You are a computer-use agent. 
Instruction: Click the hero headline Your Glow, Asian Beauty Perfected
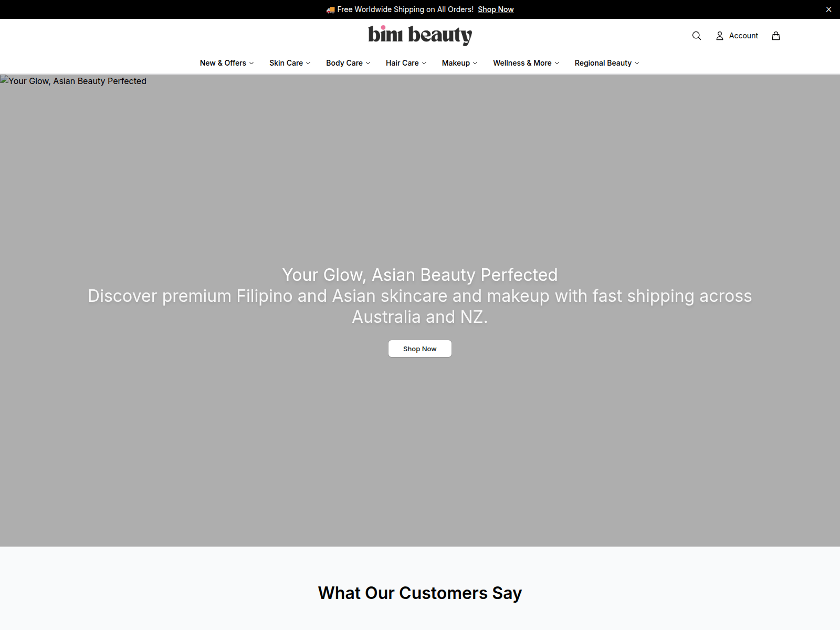pos(420,275)
